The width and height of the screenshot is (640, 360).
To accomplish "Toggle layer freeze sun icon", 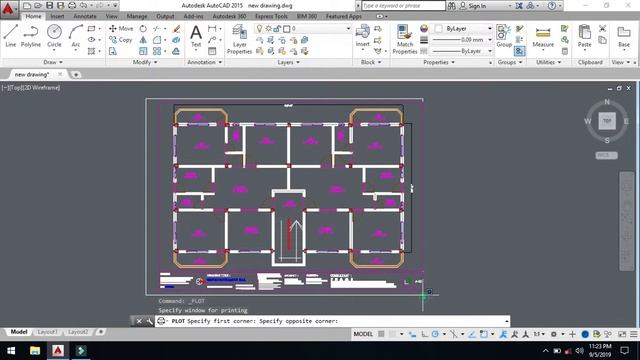I will (268, 29).
